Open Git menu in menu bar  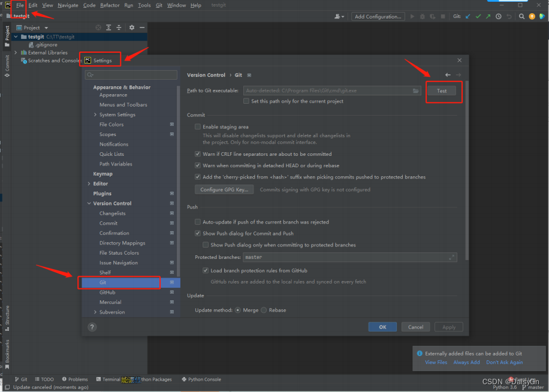click(x=159, y=5)
